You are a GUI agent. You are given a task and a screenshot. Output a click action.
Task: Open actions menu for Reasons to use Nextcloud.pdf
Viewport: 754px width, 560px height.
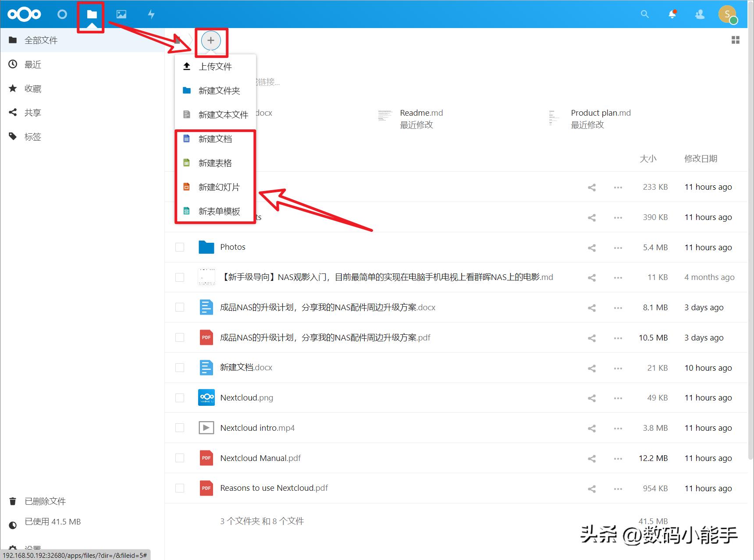(618, 488)
